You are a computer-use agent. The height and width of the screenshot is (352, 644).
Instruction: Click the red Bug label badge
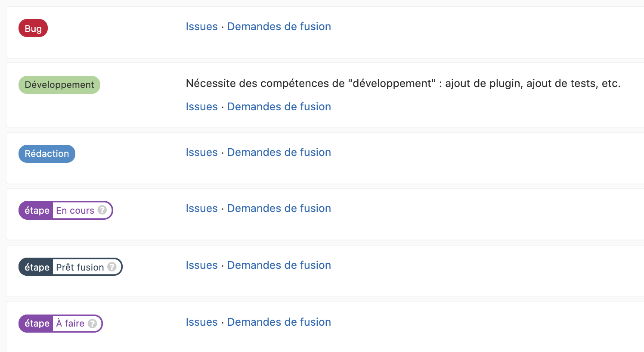click(x=33, y=28)
